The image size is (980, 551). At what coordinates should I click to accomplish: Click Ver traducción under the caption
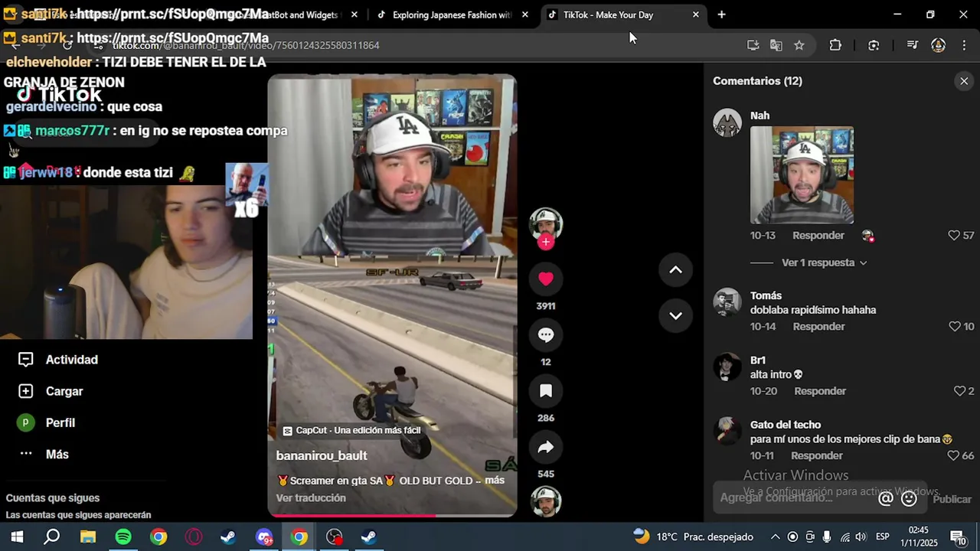point(311,498)
